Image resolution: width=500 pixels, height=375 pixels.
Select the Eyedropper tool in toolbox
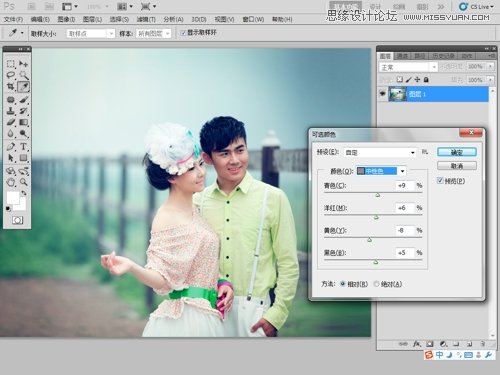point(23,87)
